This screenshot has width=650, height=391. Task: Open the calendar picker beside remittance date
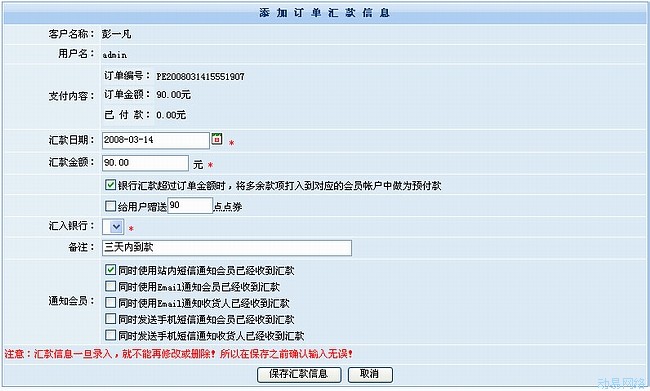point(217,139)
